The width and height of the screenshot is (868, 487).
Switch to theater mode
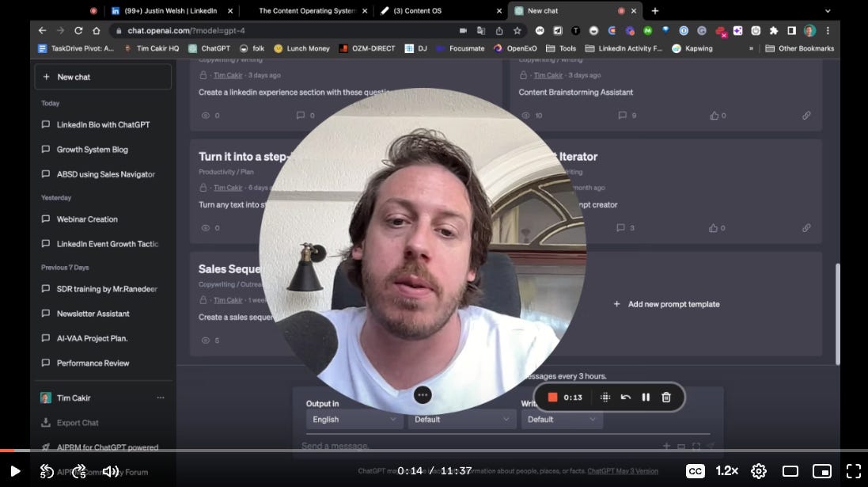pyautogui.click(x=790, y=471)
